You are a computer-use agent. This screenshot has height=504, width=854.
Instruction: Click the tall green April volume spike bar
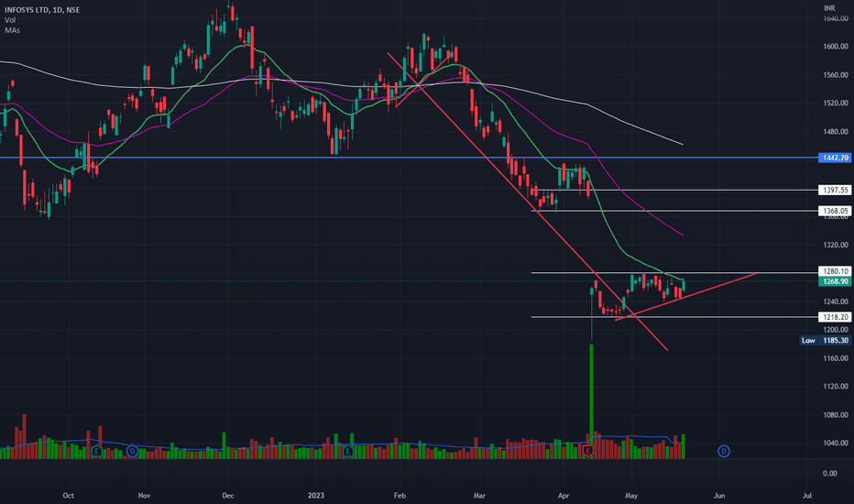tap(592, 400)
